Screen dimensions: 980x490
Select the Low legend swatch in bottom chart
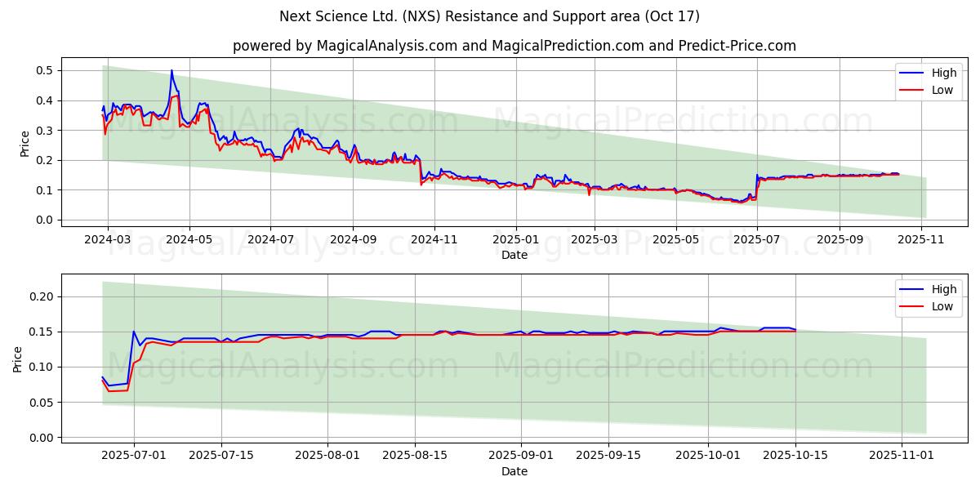913,306
